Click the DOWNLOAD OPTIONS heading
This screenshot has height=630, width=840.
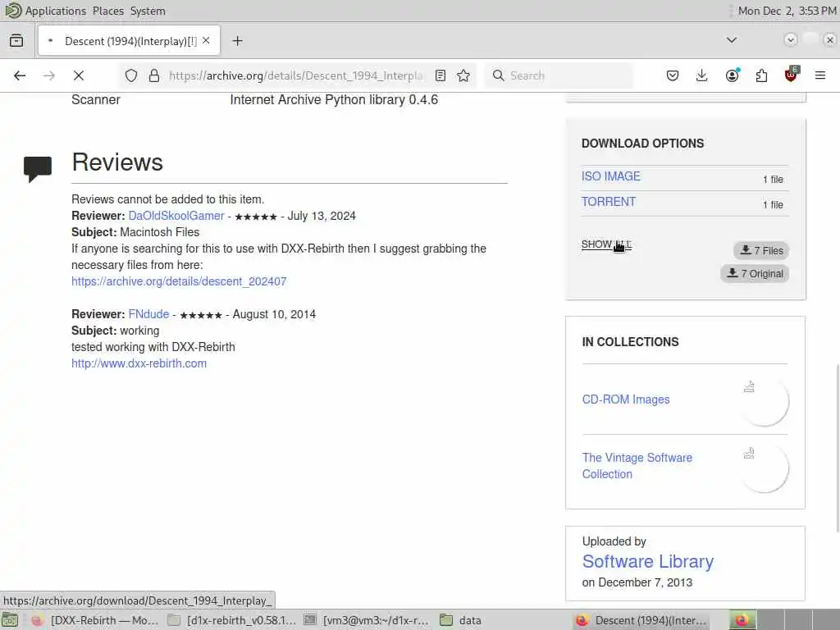642,144
